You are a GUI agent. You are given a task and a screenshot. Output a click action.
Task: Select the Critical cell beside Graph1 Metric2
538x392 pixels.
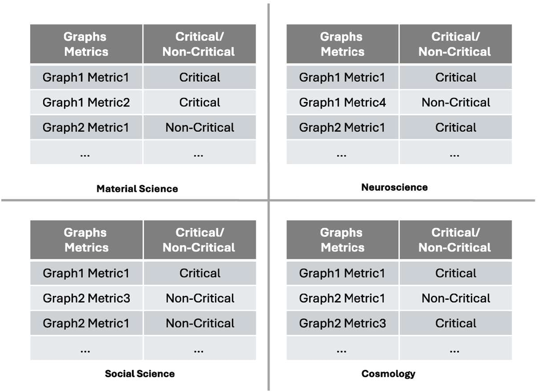(x=200, y=102)
